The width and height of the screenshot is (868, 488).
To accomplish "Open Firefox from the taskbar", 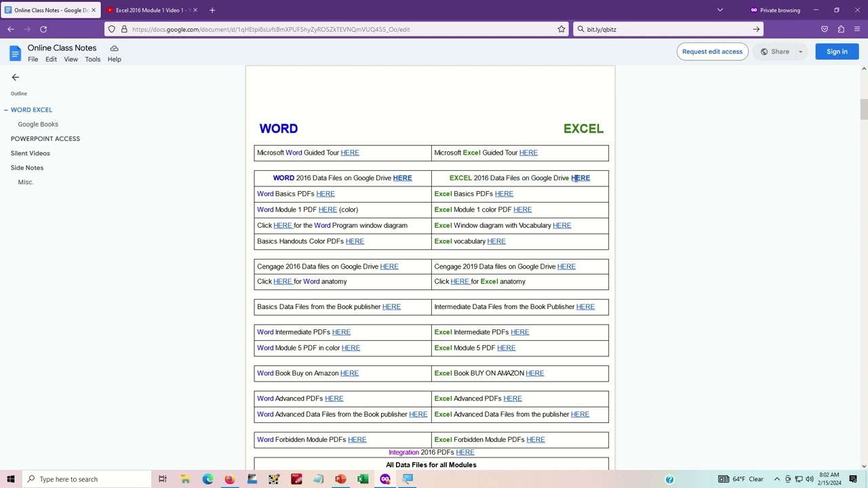I will (x=230, y=479).
